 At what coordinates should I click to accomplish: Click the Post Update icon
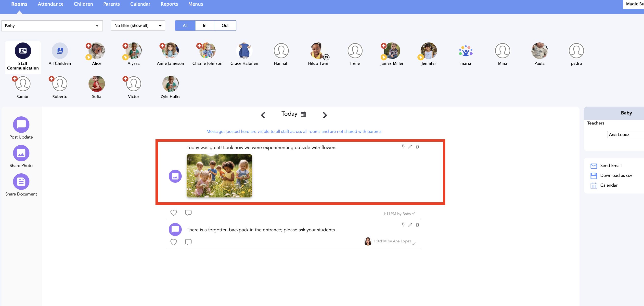[x=21, y=125]
